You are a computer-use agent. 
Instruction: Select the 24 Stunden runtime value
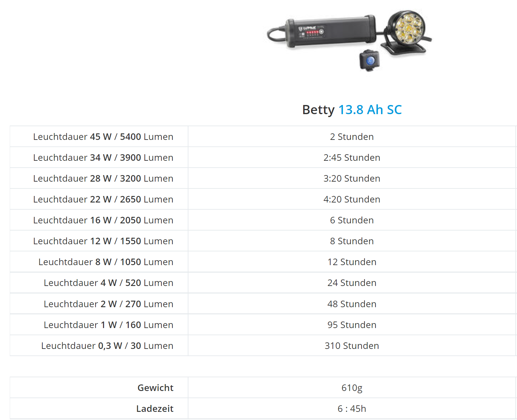[x=352, y=283]
